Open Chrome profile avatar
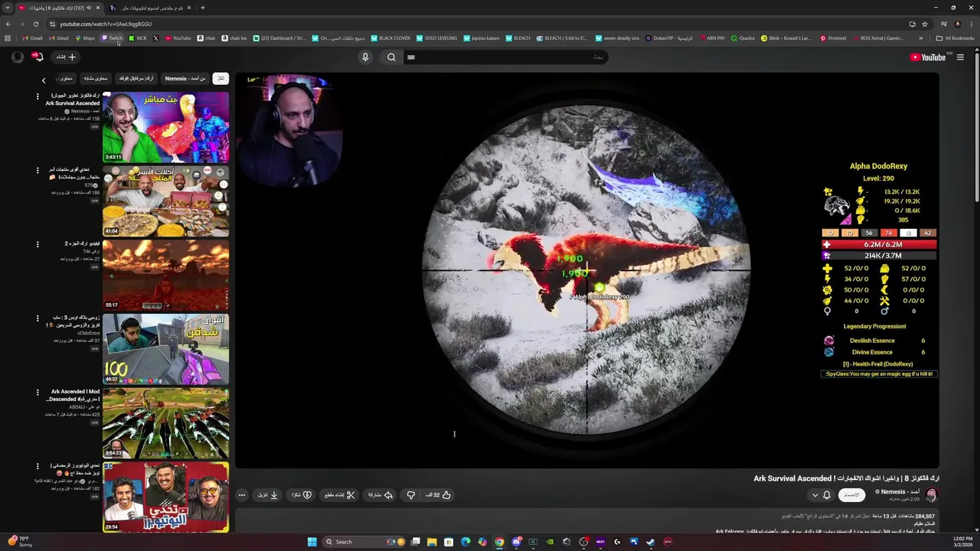980x551 pixels. pyautogui.click(x=957, y=24)
